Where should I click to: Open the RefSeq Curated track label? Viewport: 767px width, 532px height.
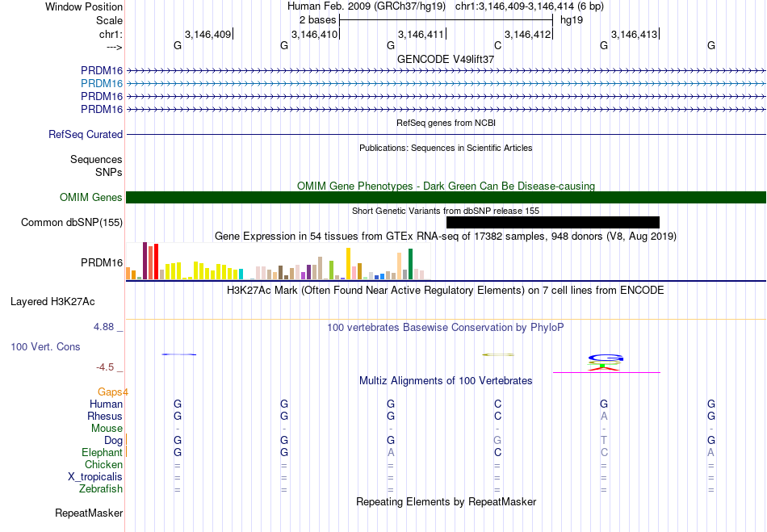point(86,134)
